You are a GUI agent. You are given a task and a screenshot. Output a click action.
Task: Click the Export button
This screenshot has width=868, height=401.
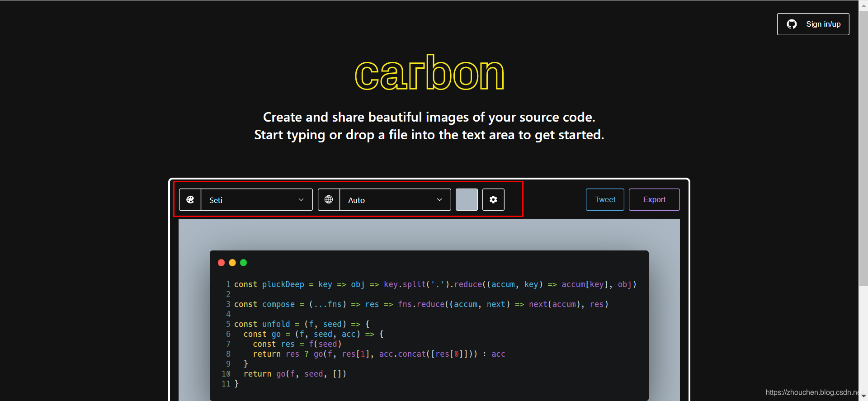pos(654,200)
